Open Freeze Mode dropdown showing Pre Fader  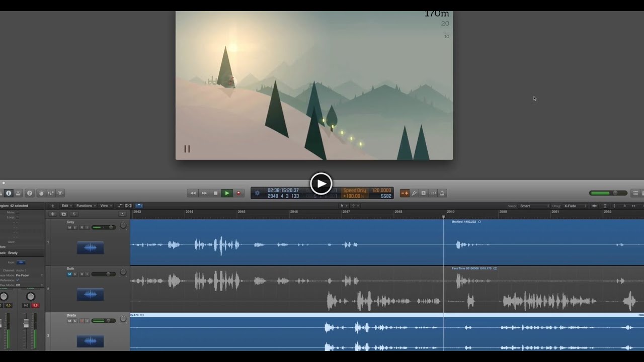(x=29, y=276)
